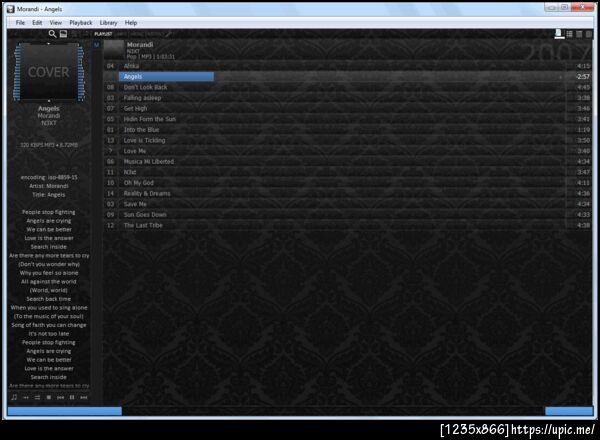Select the 'Save Me' track
This screenshot has height=440, width=600.
(346, 204)
